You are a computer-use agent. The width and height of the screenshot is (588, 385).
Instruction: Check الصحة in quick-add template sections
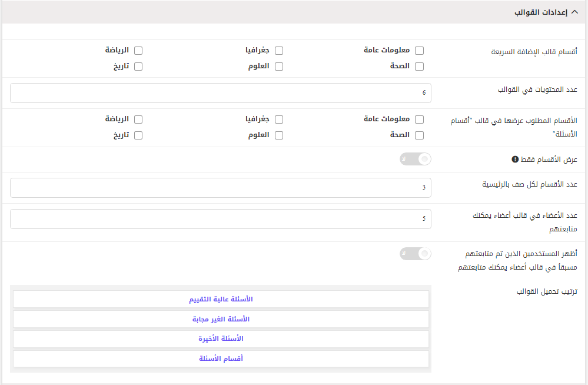[419, 67]
